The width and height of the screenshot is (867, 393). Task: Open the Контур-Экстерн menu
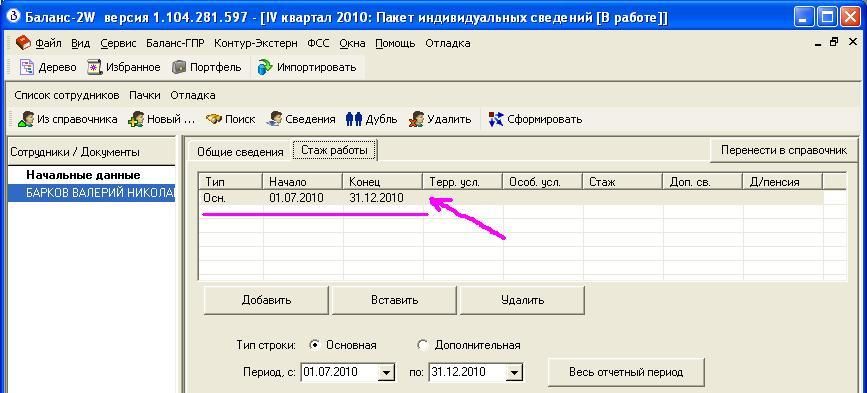tap(255, 43)
